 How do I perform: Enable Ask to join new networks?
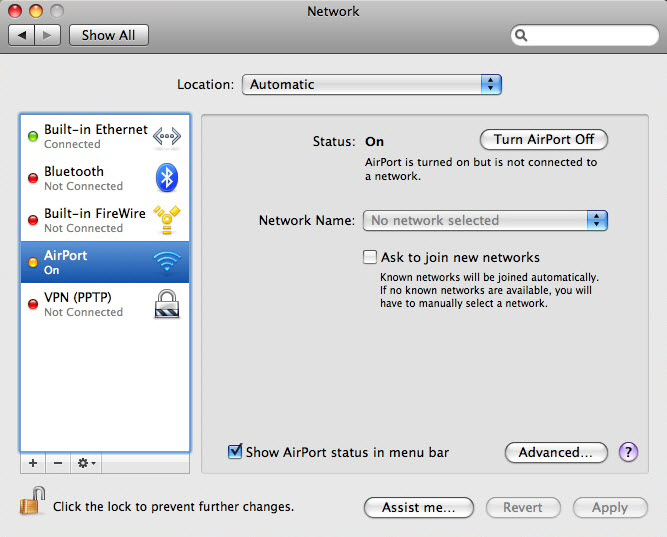tap(370, 257)
